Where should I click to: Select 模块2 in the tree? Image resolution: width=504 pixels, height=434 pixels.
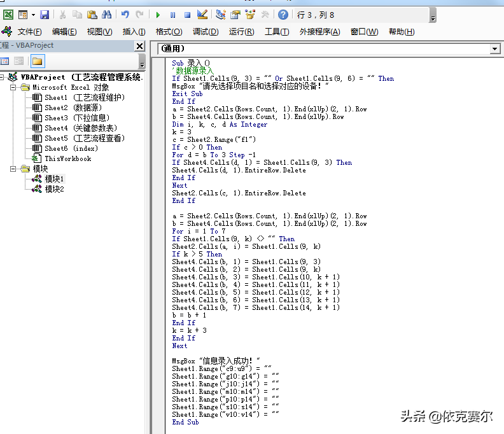click(54, 190)
